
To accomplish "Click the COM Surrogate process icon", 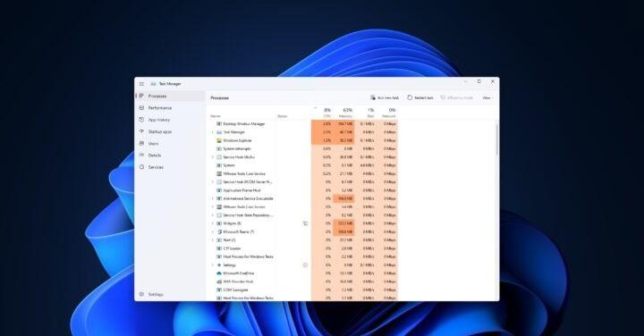I will 219,290.
